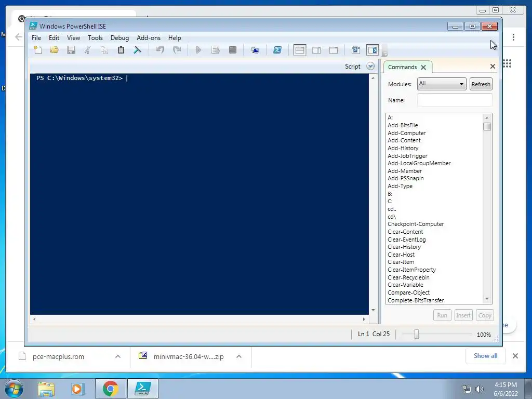Select Clear-Recyclebin in the command list
532x399 pixels.
[408, 277]
